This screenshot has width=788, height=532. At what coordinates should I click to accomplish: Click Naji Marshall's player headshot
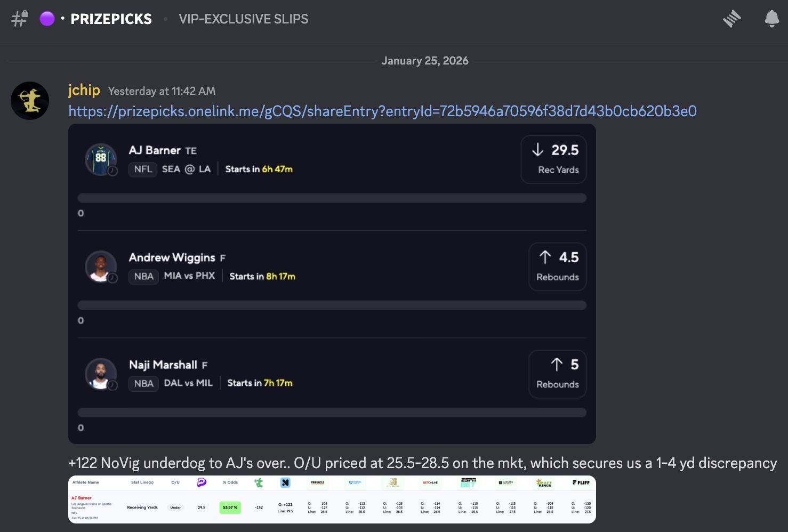tap(101, 374)
